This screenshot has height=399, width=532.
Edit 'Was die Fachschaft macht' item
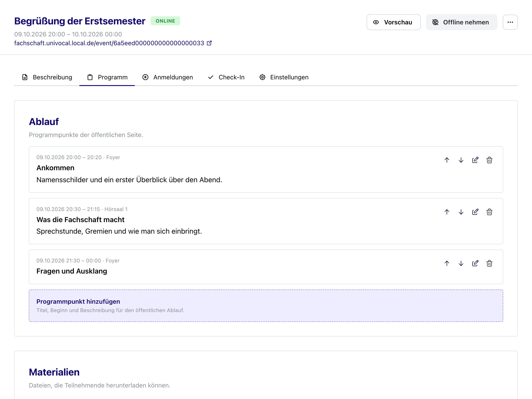pyautogui.click(x=475, y=212)
